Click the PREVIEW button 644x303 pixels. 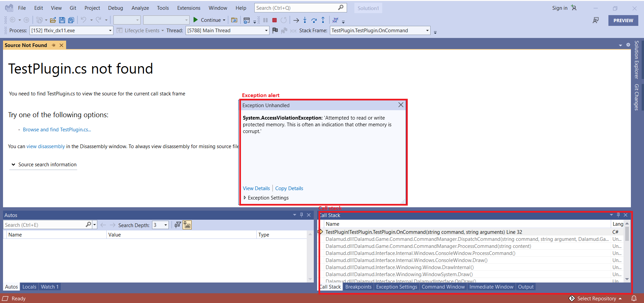tap(623, 20)
